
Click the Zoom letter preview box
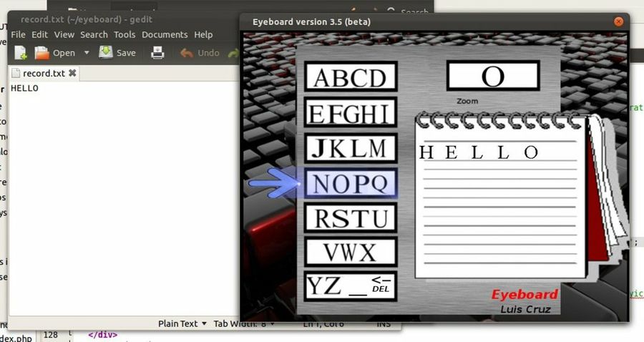[x=492, y=76]
